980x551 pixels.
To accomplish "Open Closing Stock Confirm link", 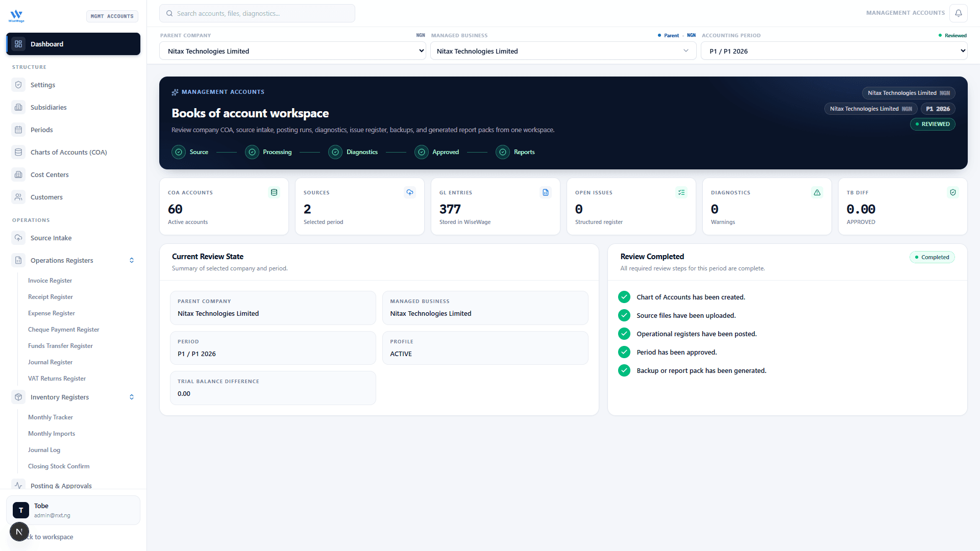I will click(x=59, y=466).
